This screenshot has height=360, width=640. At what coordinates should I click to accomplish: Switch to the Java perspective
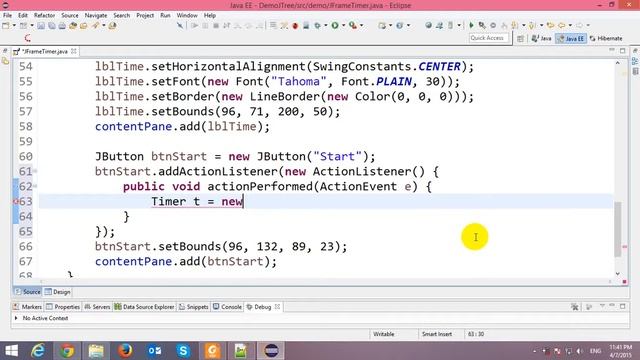(541, 38)
